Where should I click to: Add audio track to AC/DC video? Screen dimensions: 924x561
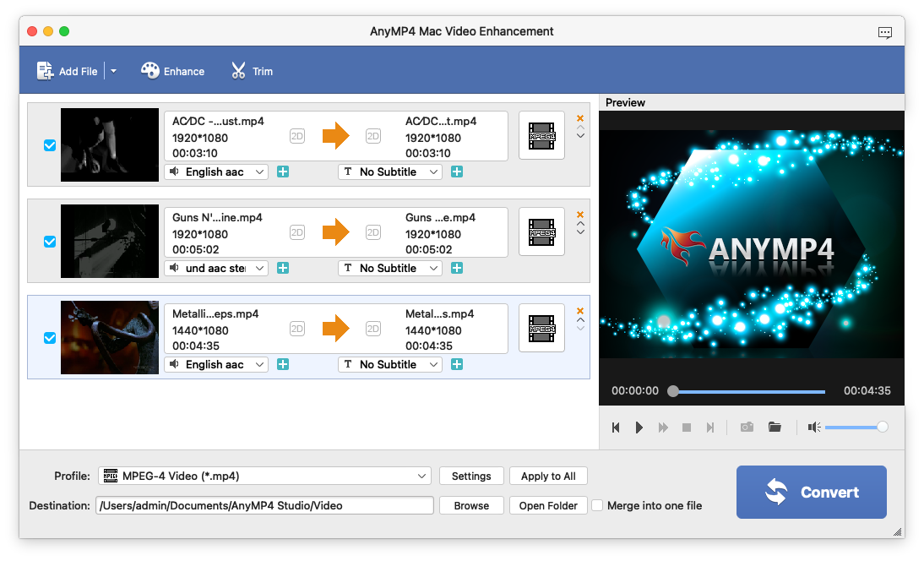[283, 172]
